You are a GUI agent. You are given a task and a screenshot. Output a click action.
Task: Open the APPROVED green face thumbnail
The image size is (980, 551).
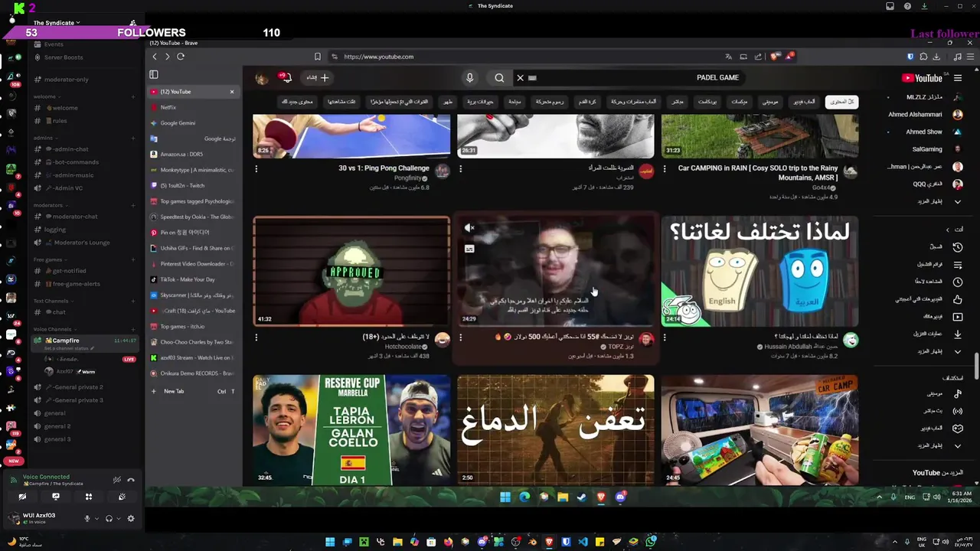pyautogui.click(x=351, y=271)
